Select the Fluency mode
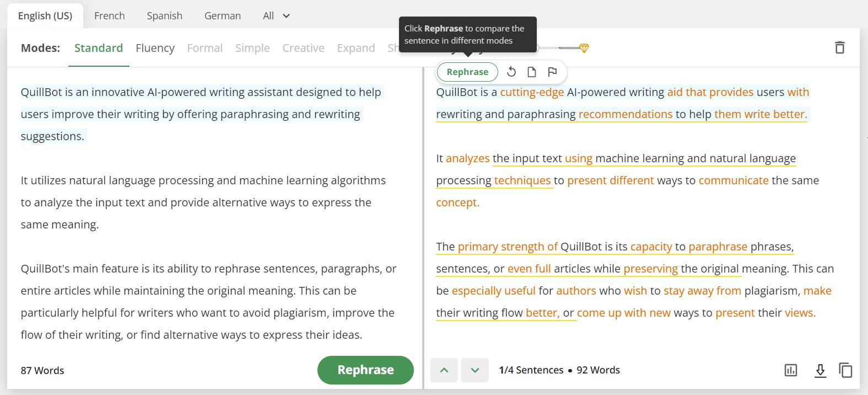The width and height of the screenshot is (868, 395). point(155,48)
